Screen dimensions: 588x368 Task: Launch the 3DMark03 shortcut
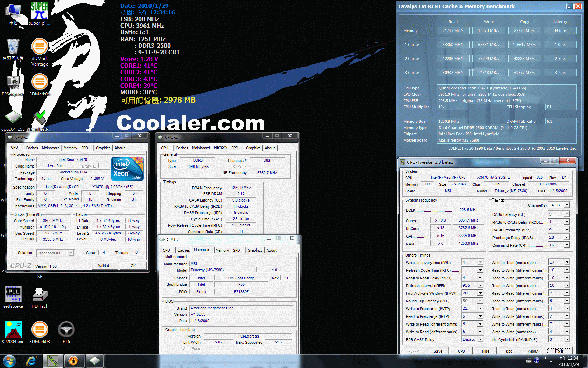(x=40, y=332)
